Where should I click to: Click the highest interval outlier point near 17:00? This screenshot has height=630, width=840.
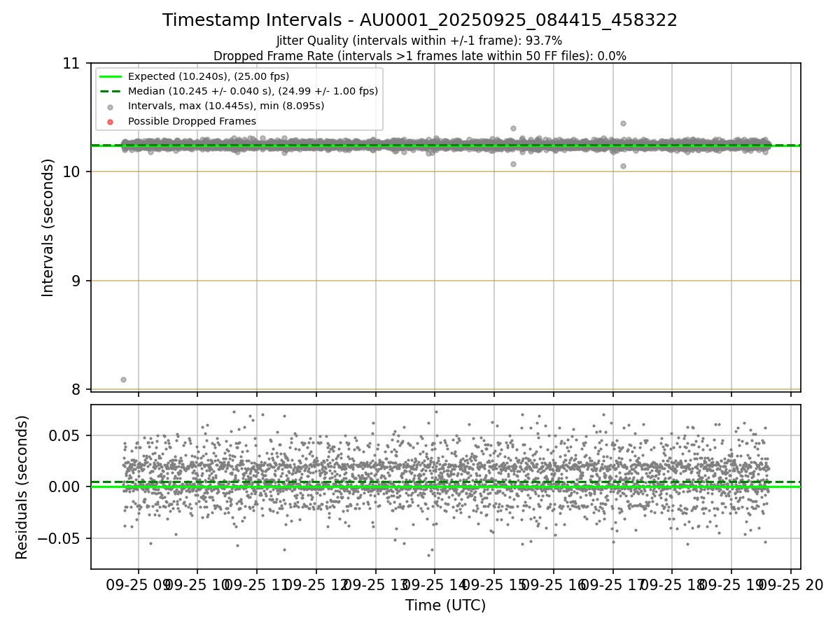click(623, 123)
